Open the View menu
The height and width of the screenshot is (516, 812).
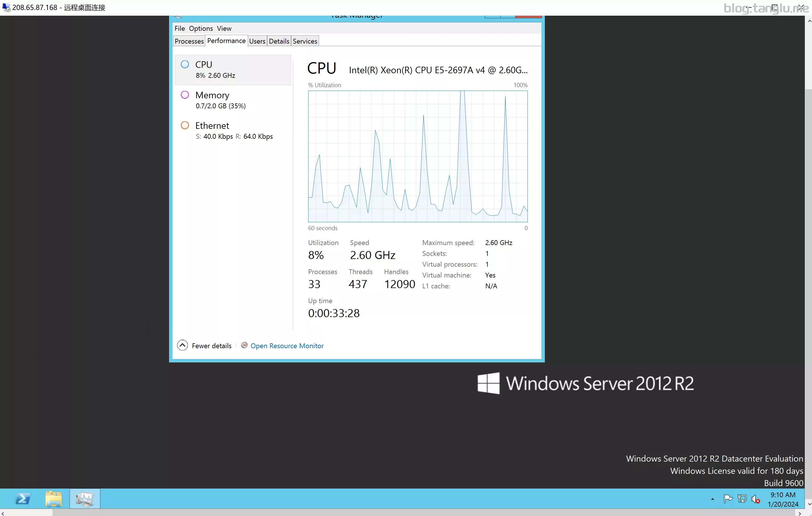[224, 28]
